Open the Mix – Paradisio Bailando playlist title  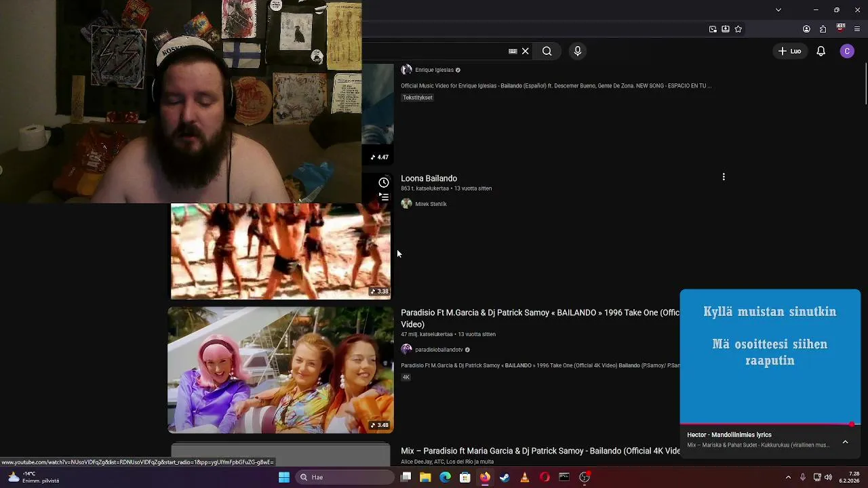tap(540, 451)
